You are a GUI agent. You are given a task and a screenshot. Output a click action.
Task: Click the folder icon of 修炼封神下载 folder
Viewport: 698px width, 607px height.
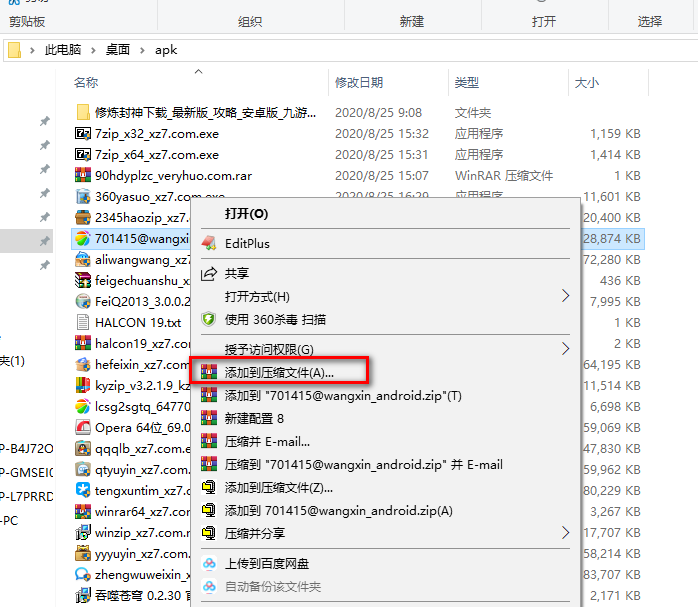[83, 112]
